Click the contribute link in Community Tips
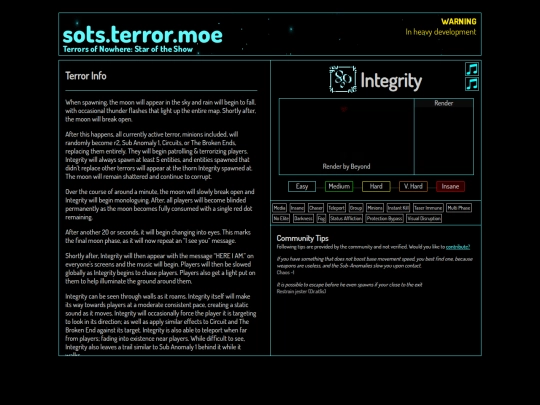Screen dimensions: 540x405 pyautogui.click(x=458, y=247)
